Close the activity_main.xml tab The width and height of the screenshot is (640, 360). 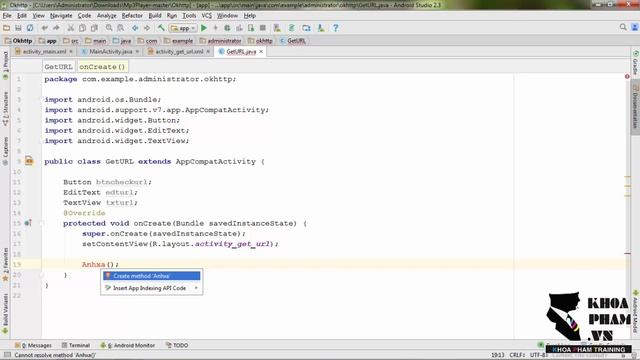[71, 51]
